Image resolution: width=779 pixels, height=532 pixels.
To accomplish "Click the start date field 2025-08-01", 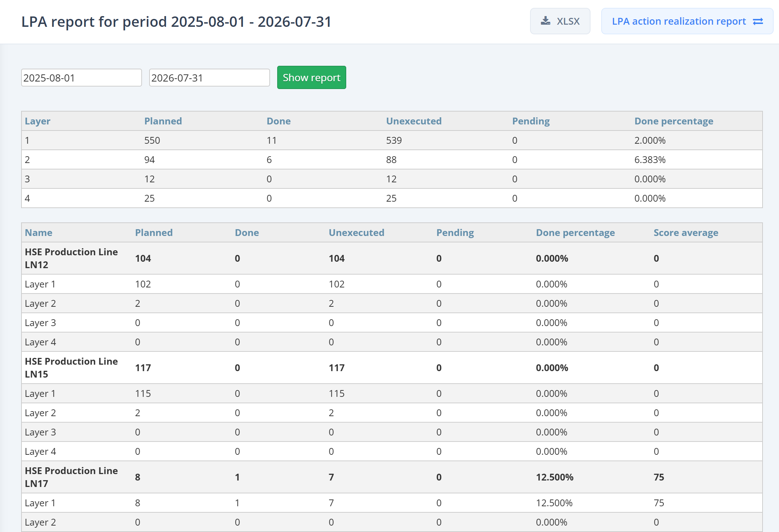I will (82, 78).
